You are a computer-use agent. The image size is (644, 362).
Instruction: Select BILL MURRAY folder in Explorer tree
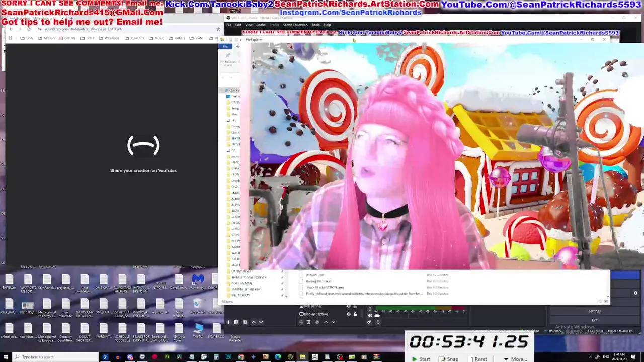240,295
